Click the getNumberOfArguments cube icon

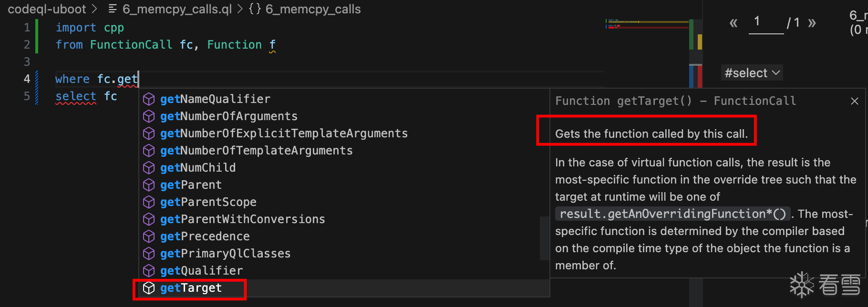click(x=149, y=116)
